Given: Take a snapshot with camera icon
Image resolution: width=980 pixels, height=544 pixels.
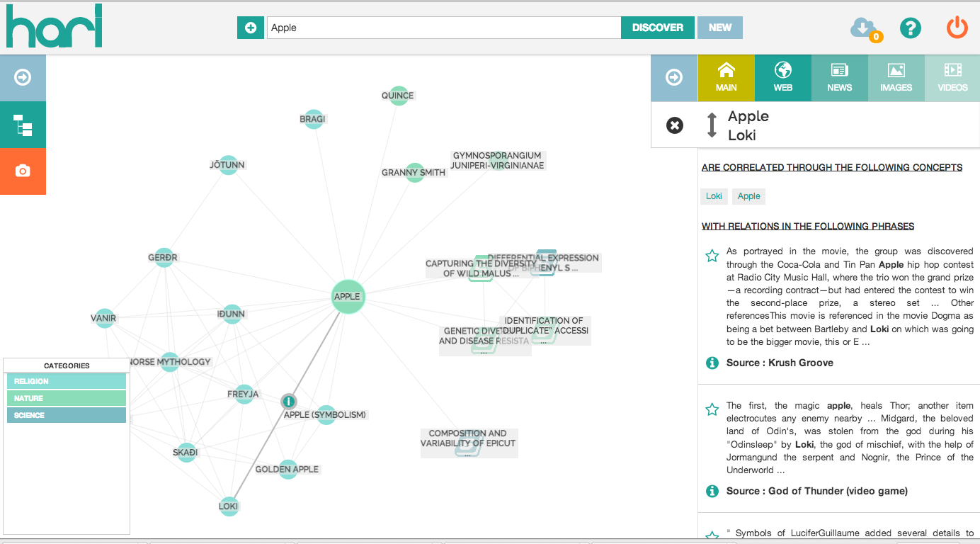Looking at the screenshot, I should pyautogui.click(x=23, y=171).
